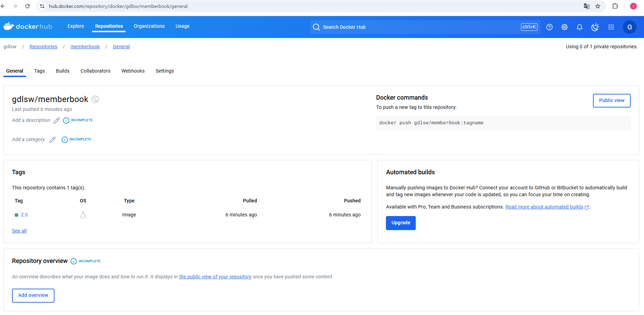
Task: Click the Add a category text
Action: [28, 139]
